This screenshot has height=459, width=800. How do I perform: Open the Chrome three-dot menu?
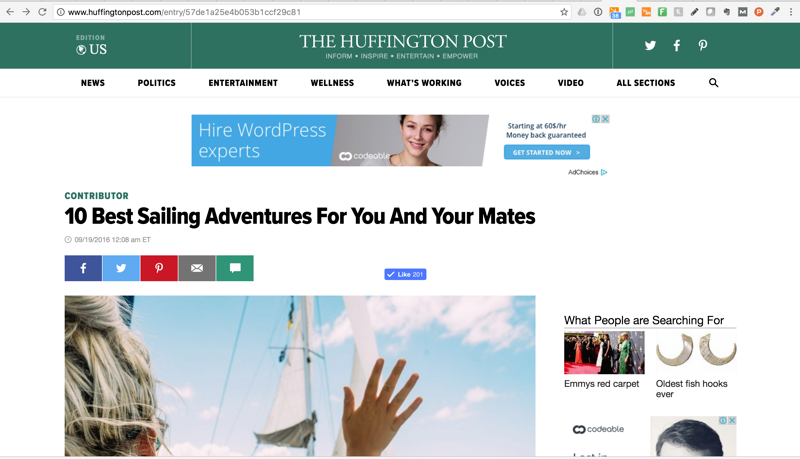(x=791, y=12)
